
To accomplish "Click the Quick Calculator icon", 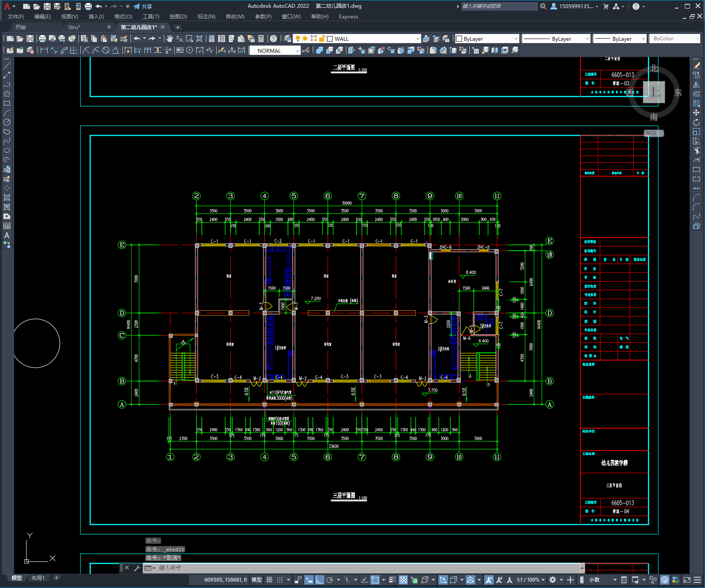I will coord(261,39).
